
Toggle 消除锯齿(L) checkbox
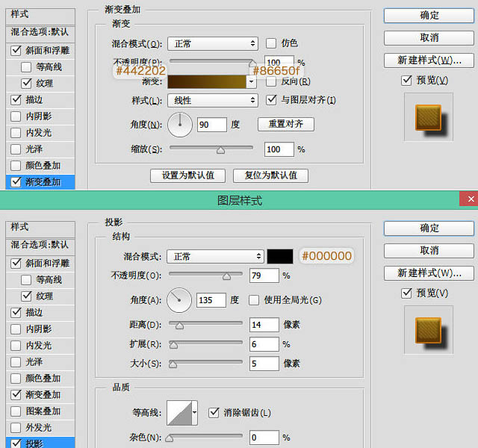click(x=214, y=413)
